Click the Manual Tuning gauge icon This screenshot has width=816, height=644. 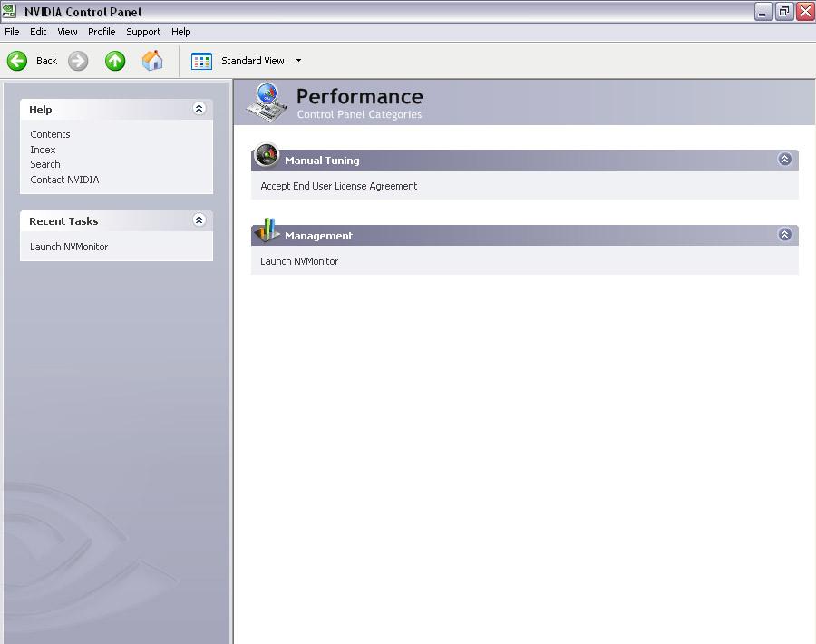coord(267,155)
